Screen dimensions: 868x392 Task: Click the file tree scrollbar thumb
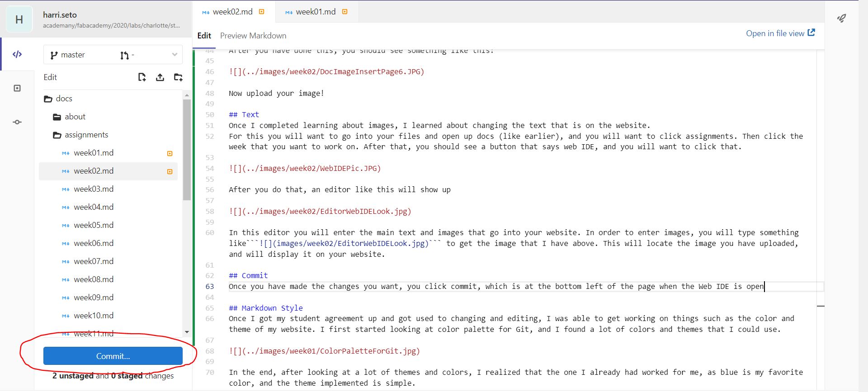tap(187, 150)
